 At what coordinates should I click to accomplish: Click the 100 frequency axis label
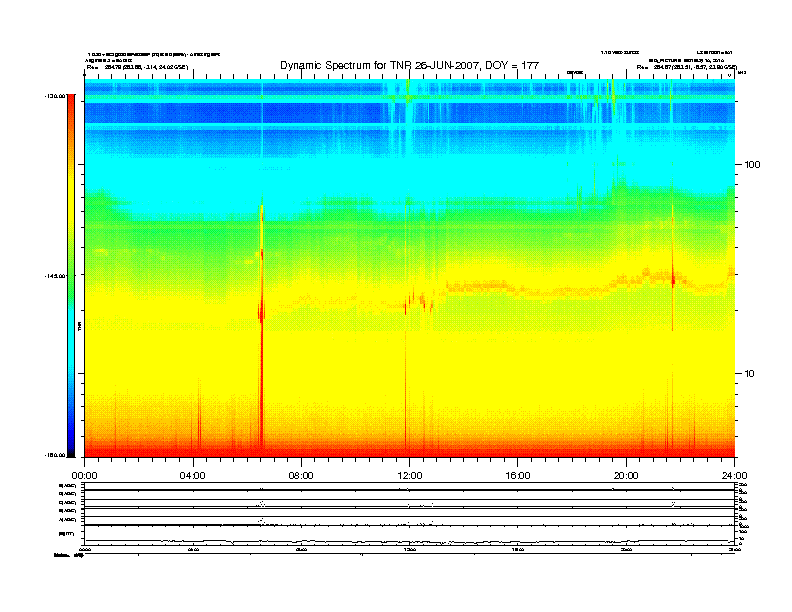[x=752, y=165]
